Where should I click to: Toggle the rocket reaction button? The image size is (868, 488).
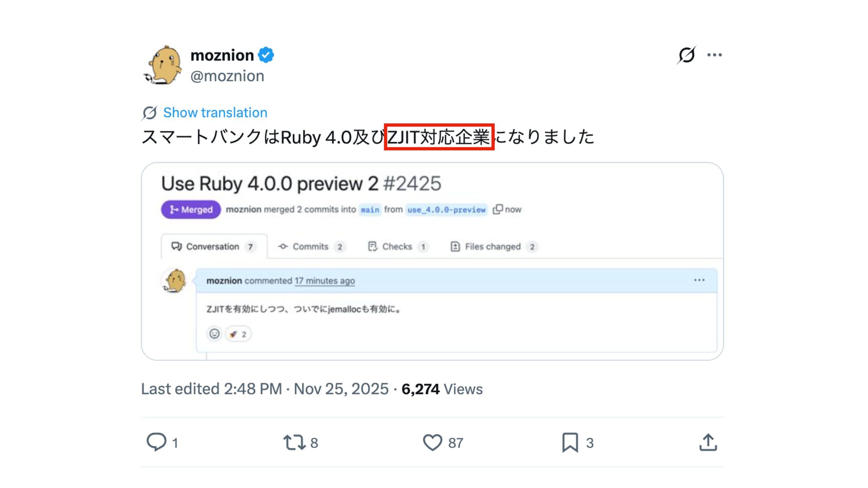tap(238, 334)
